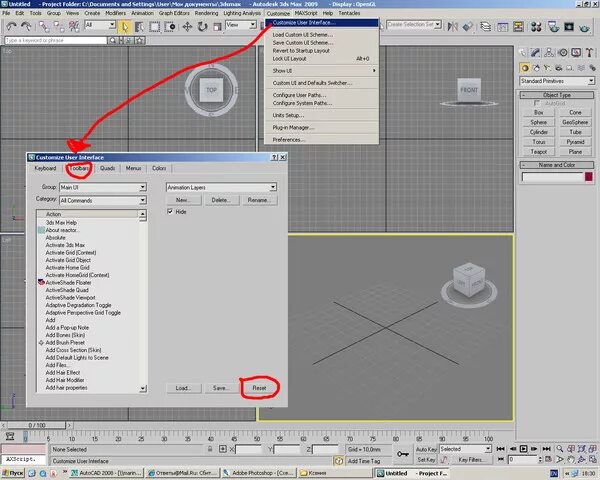The width and height of the screenshot is (600, 480).
Task: Click object color swatch
Action: (x=589, y=176)
